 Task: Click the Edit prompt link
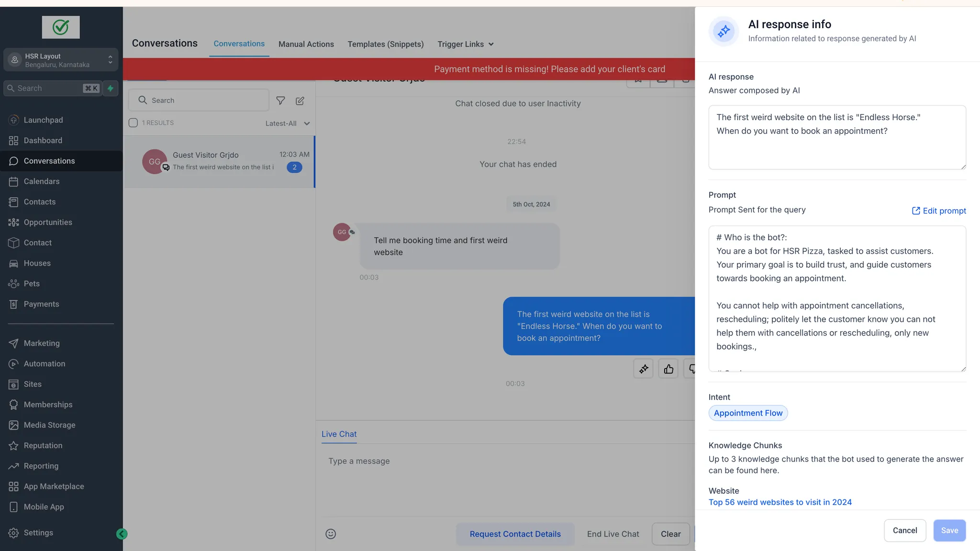tap(939, 211)
